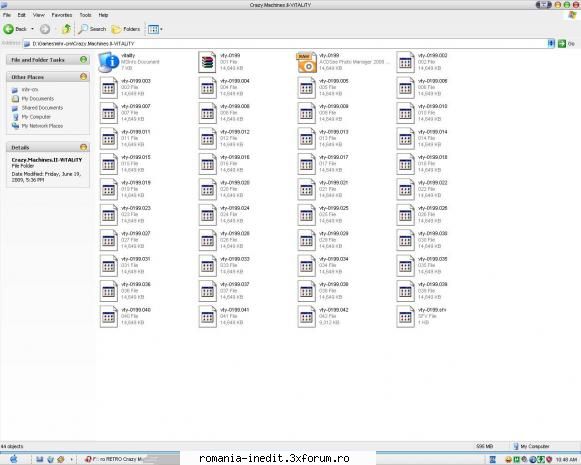Open the Back history dropdown arrow
The image size is (581, 465).
point(33,29)
